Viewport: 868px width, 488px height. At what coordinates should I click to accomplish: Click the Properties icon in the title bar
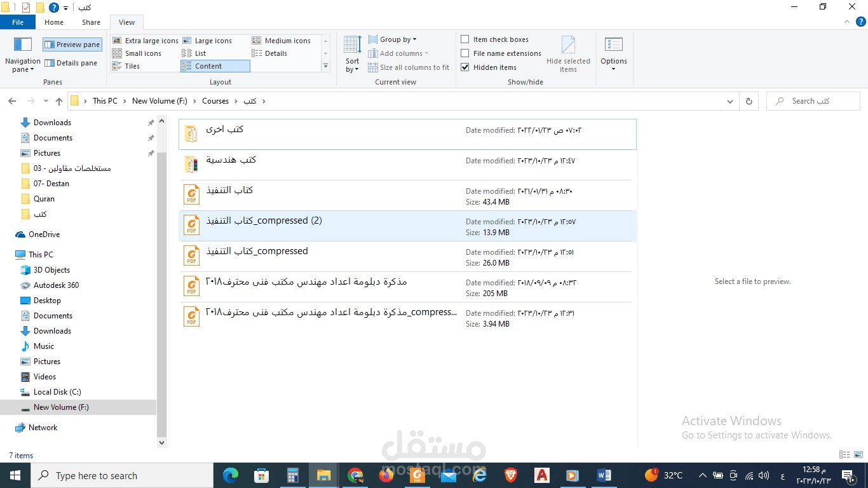click(x=26, y=8)
